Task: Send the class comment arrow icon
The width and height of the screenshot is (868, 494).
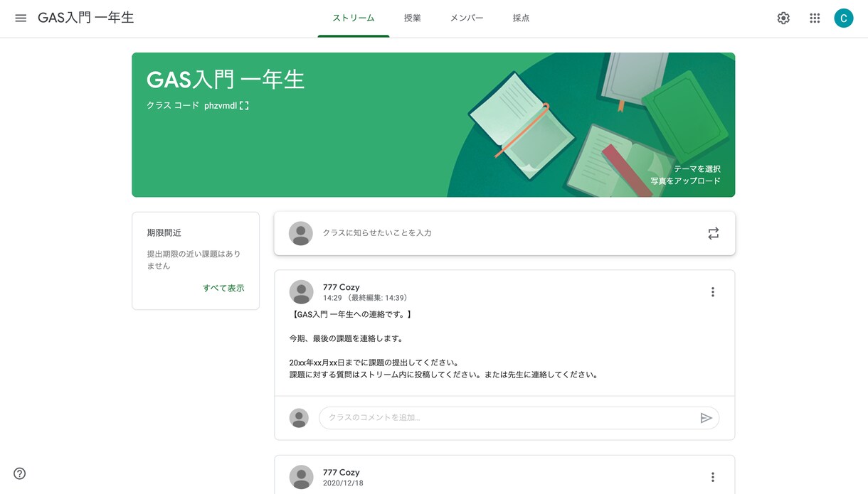Action: [706, 418]
